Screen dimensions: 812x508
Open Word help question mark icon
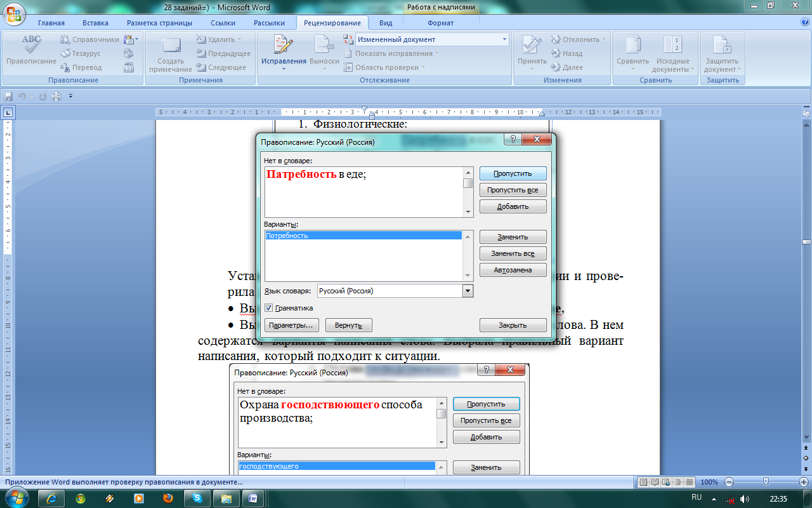[x=805, y=22]
